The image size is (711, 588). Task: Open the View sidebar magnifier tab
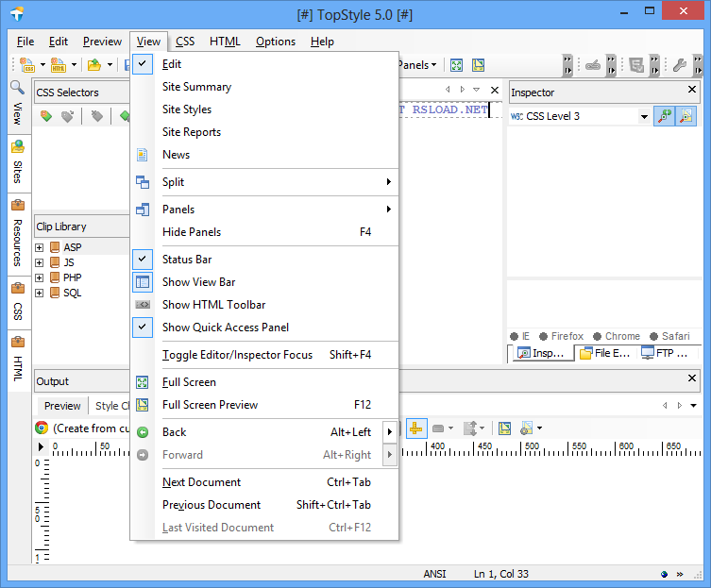point(18,107)
